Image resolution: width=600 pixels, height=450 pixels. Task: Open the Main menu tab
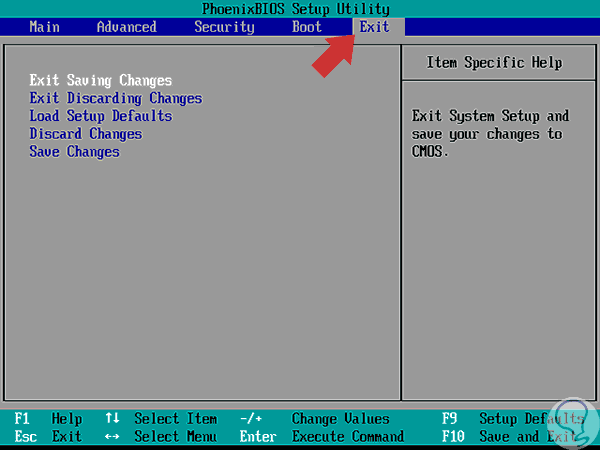[44, 27]
